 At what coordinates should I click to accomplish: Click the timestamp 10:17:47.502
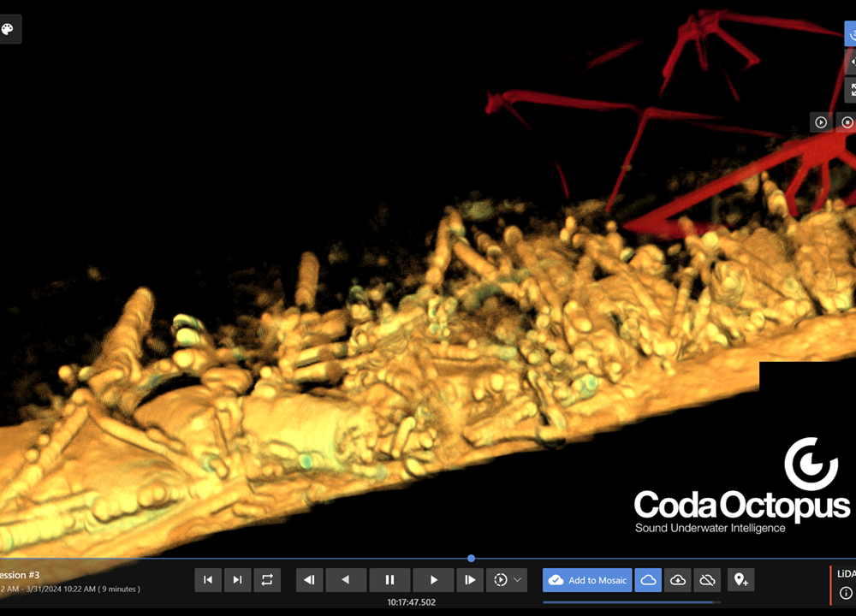[x=412, y=601]
